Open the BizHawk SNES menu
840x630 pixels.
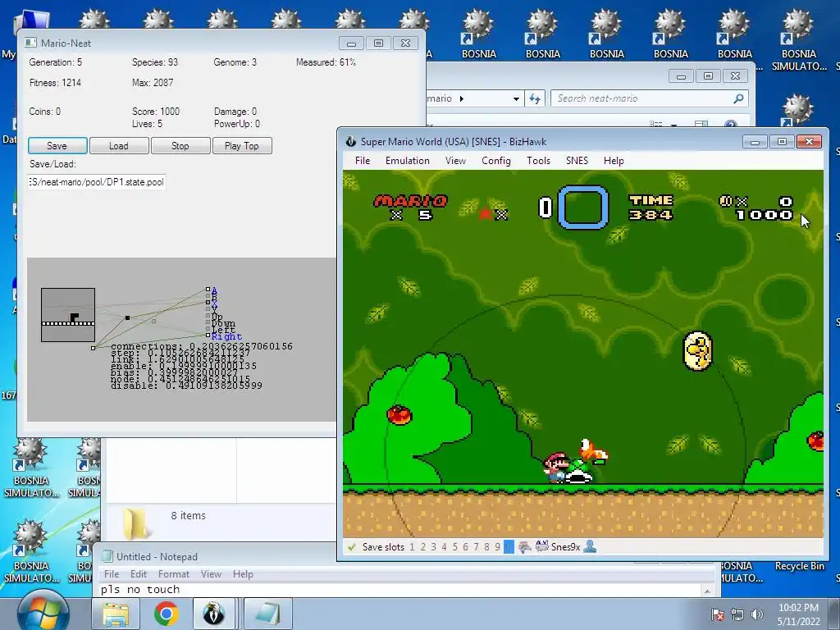tap(577, 161)
